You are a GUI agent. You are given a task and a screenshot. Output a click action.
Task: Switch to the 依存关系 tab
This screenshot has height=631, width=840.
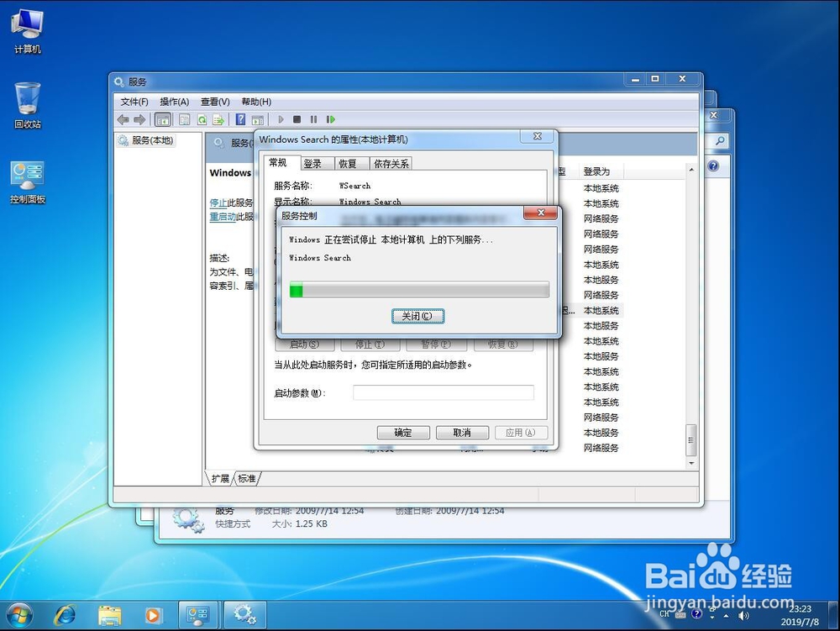tap(391, 163)
